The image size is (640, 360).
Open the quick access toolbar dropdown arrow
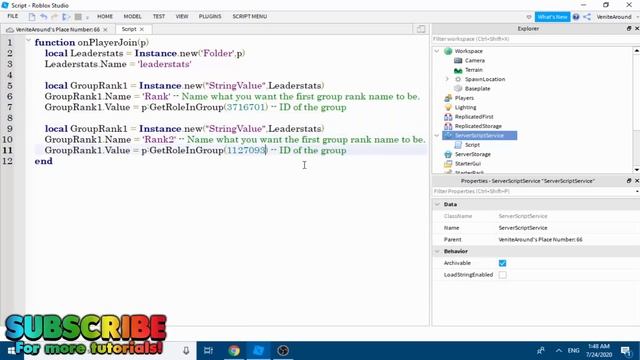pyautogui.click(x=87, y=17)
